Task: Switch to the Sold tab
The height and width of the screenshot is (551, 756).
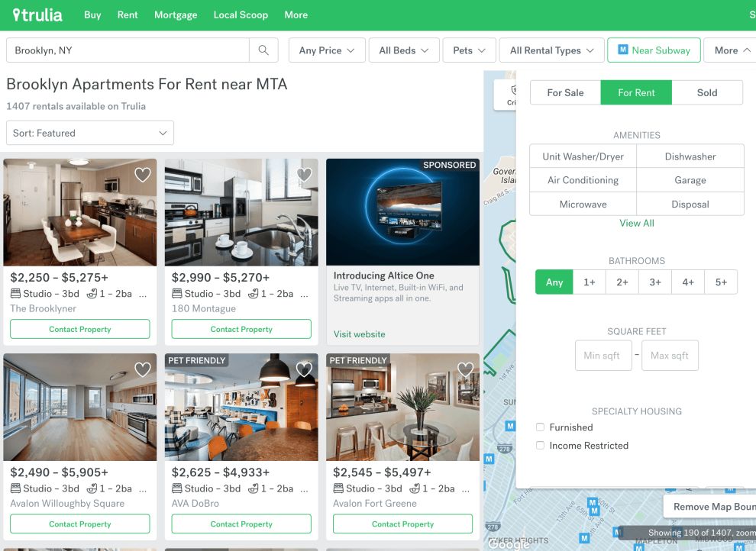Action: tap(707, 92)
